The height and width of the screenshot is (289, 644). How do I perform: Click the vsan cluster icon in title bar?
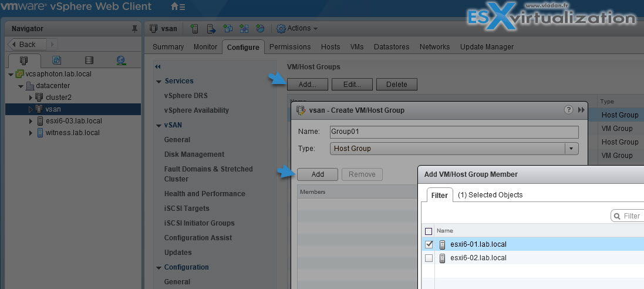(154, 28)
